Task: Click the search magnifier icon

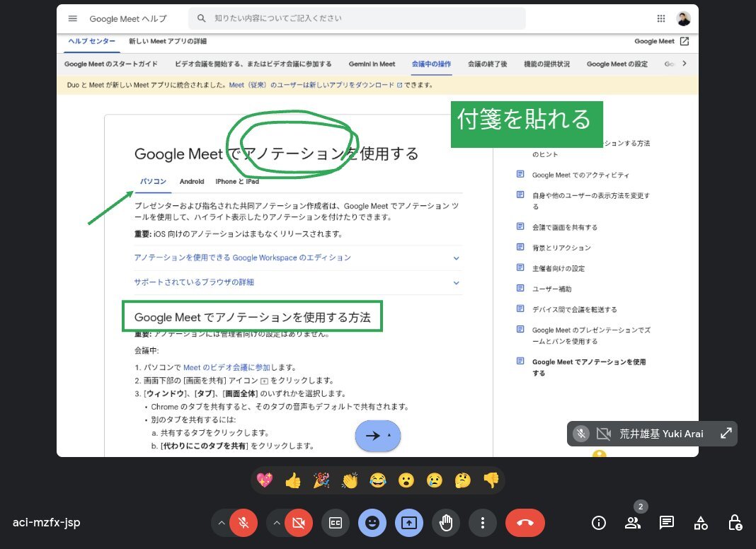Action: pos(202,18)
